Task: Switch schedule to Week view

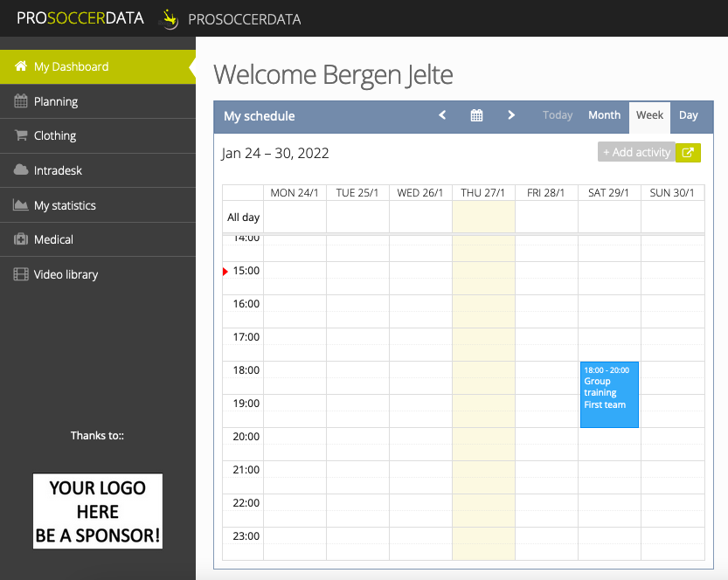Action: point(649,117)
